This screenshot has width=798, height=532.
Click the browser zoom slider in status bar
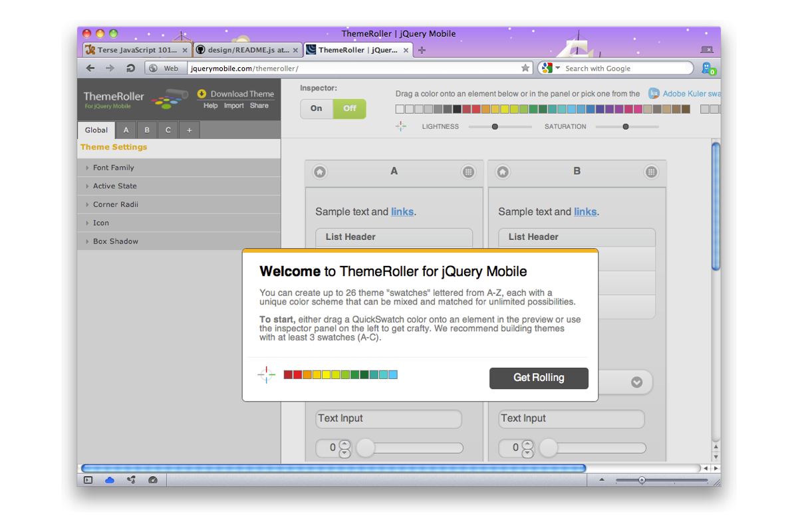coord(662,479)
